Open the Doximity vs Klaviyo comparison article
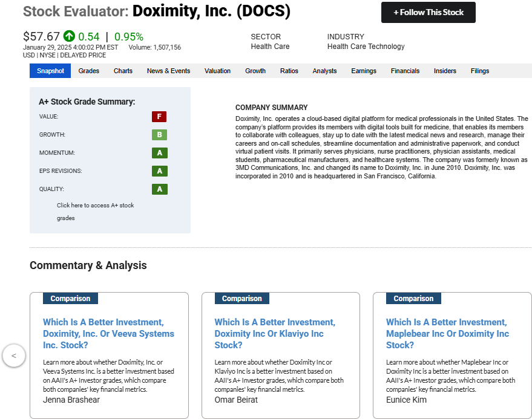The image size is (532, 419). 275,334
